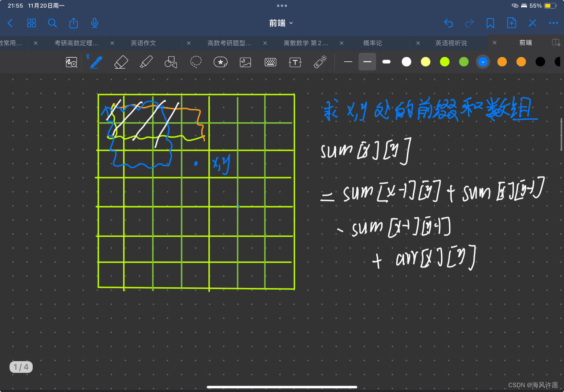The image size is (564, 392).
Task: Choose the thinnest stroke width
Action: (x=348, y=62)
